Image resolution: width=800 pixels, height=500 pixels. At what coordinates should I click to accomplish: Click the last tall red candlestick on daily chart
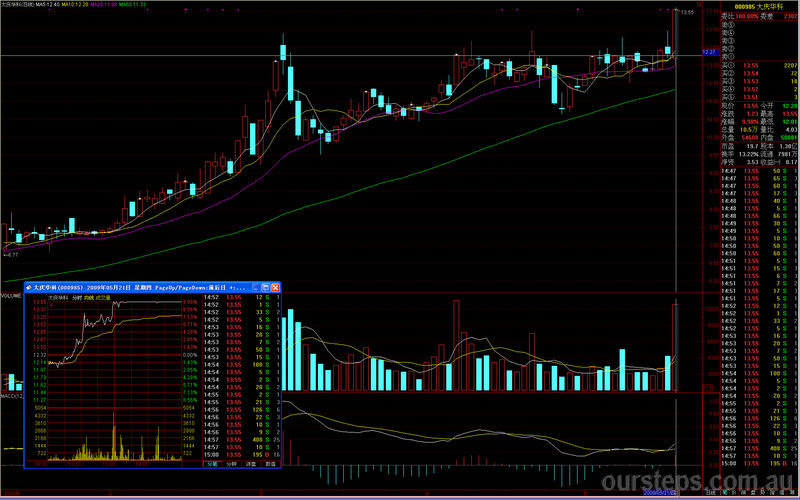point(676,35)
